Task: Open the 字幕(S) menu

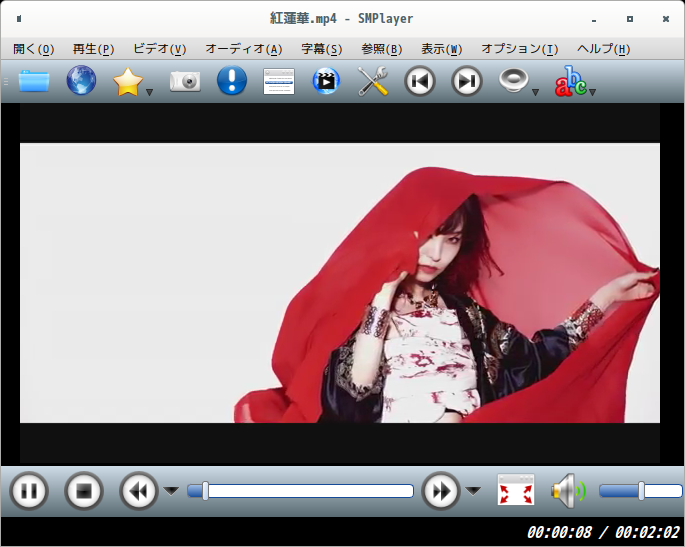Action: pos(322,49)
